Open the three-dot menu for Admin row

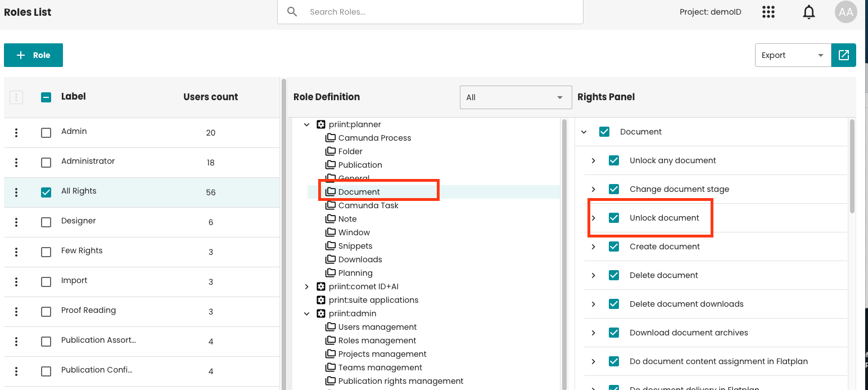click(16, 132)
